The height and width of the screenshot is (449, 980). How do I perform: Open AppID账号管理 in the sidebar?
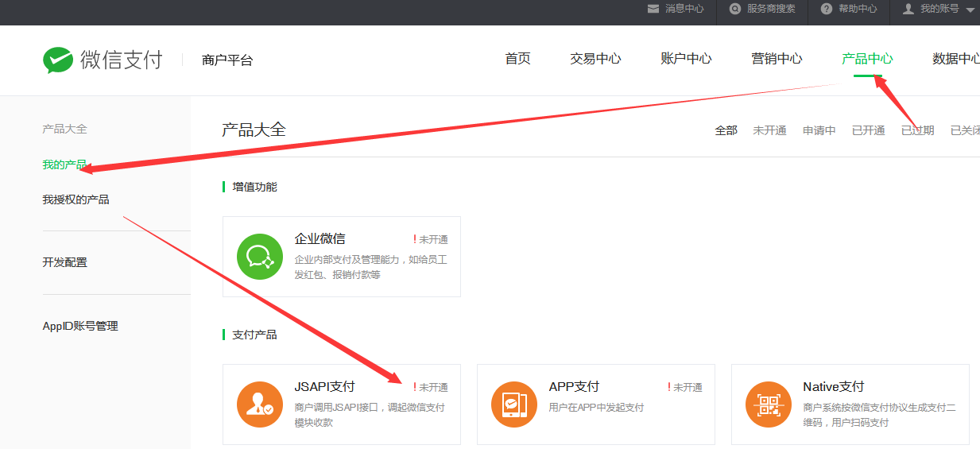[x=80, y=326]
